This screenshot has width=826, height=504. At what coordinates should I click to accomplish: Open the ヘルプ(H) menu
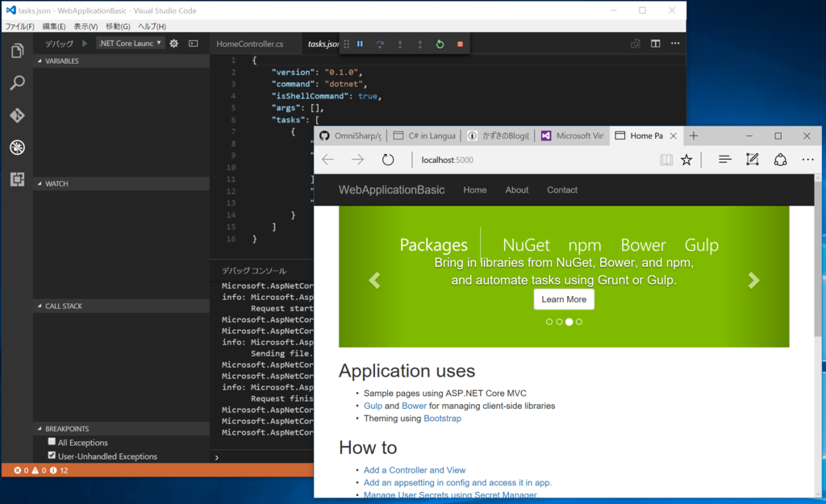[152, 27]
